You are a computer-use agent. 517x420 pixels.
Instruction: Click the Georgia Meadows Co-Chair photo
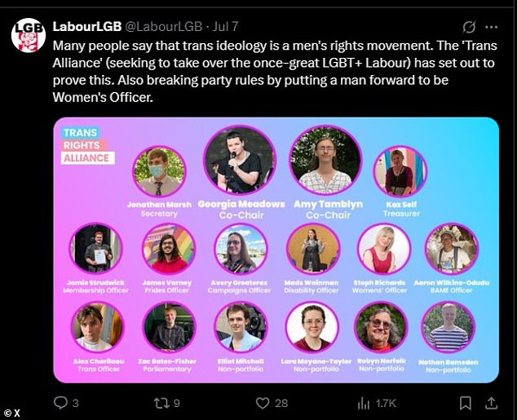(x=240, y=160)
